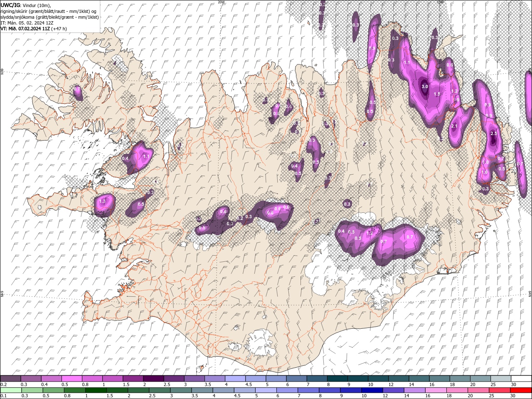Image resolution: width=532 pixels, height=399 pixels.
Task: Pick the lavender upper swatch between 4 and 4.5
Action: [x=235, y=379]
